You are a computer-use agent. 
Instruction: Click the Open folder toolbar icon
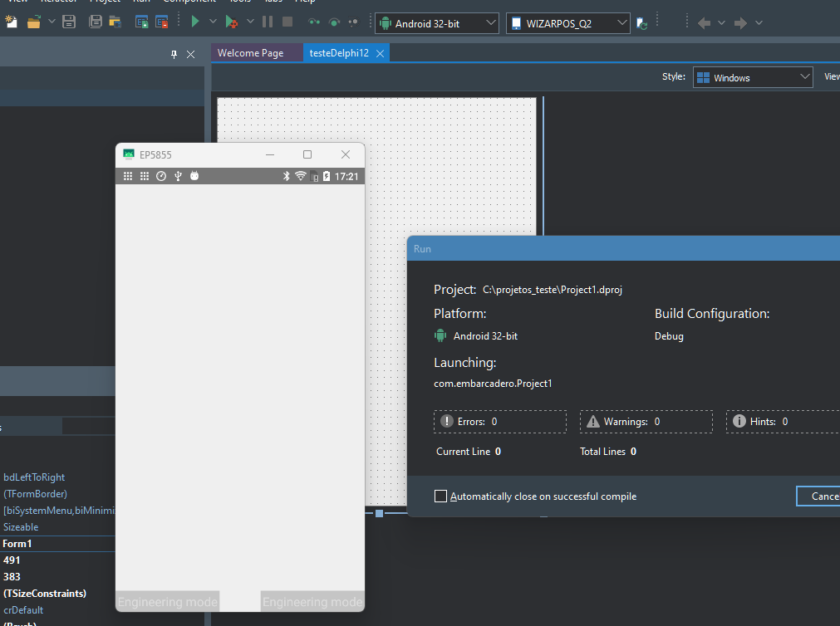(x=34, y=22)
